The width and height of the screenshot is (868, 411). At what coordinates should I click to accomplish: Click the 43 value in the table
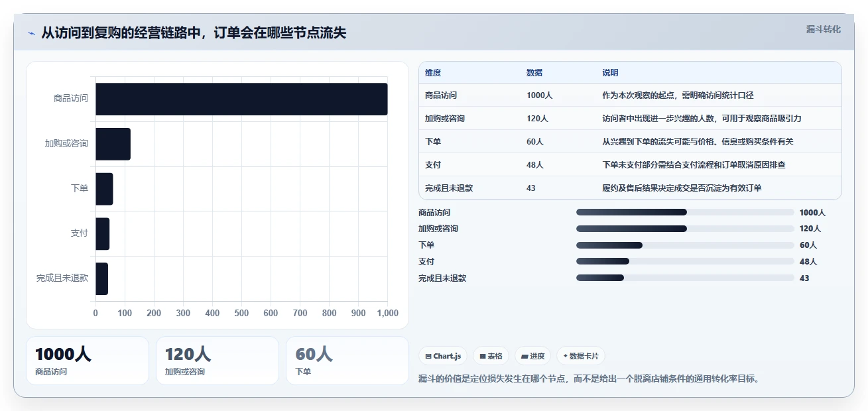click(x=531, y=188)
